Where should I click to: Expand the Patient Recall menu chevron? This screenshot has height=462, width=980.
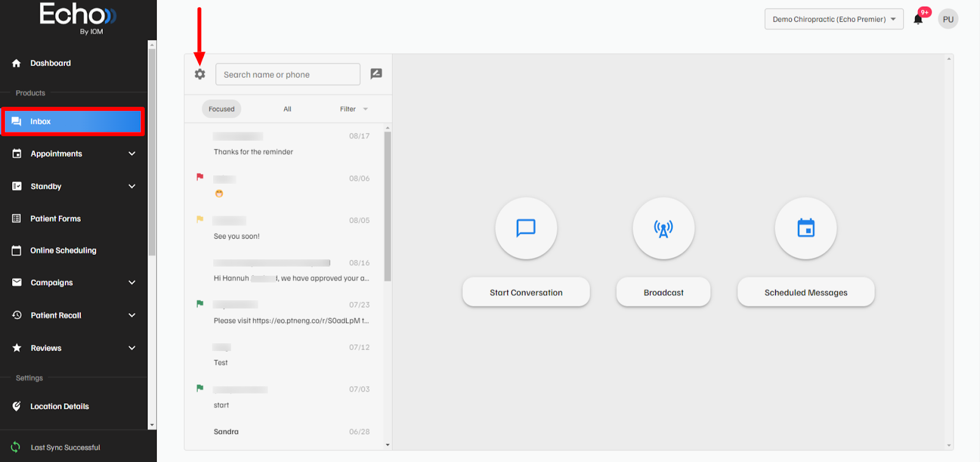pyautogui.click(x=132, y=315)
